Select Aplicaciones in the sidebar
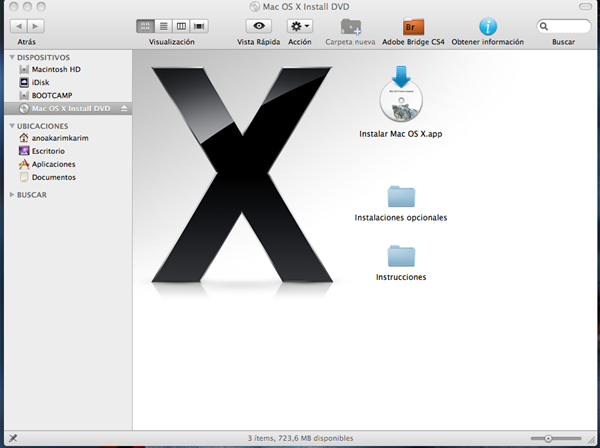The image size is (600, 448). (53, 164)
